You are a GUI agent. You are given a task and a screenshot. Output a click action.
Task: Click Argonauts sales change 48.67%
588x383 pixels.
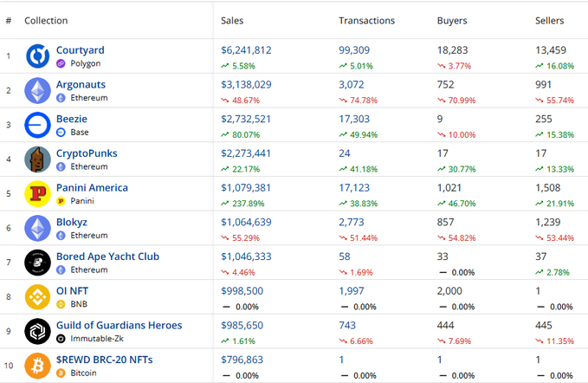pos(246,101)
